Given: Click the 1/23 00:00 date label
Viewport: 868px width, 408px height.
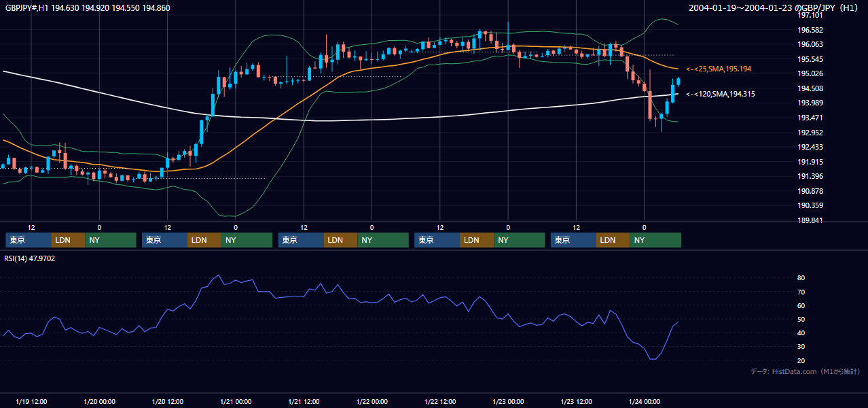Looking at the screenshot, I should coord(508,401).
